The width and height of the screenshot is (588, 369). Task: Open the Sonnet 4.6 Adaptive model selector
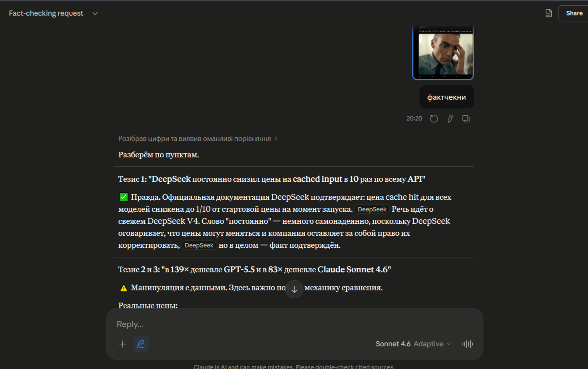pos(413,344)
